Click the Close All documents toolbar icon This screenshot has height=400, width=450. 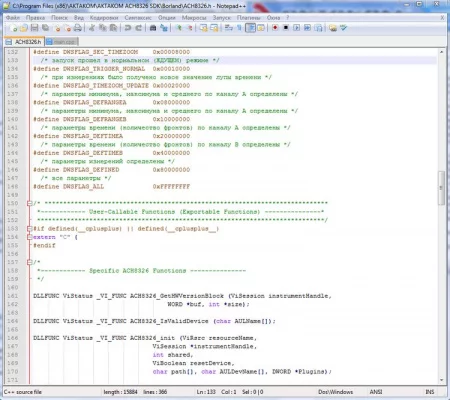pyautogui.click(x=67, y=28)
